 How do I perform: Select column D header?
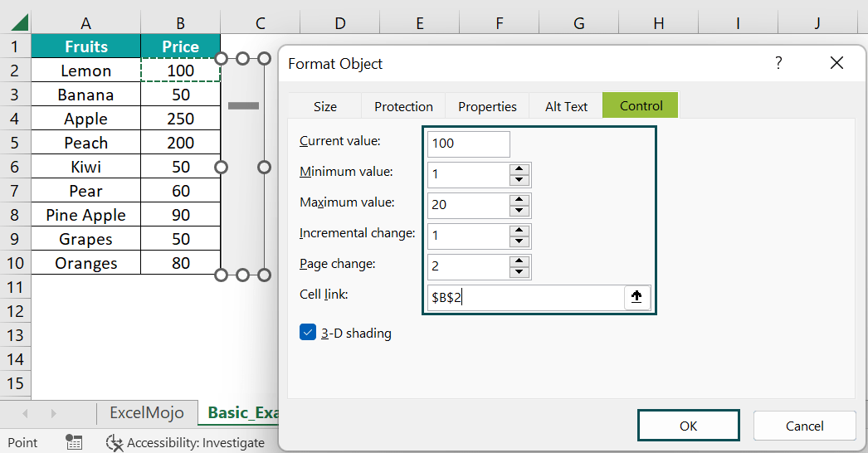pyautogui.click(x=340, y=23)
